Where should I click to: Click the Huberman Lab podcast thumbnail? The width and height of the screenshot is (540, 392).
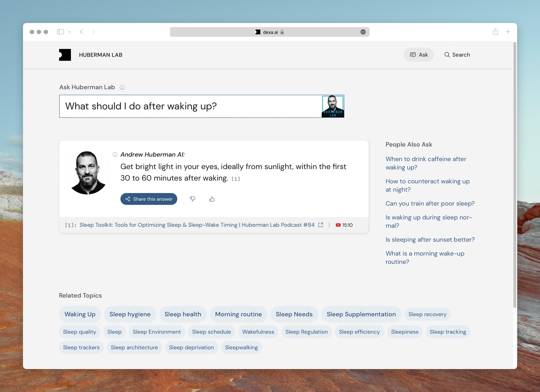pyautogui.click(x=333, y=106)
